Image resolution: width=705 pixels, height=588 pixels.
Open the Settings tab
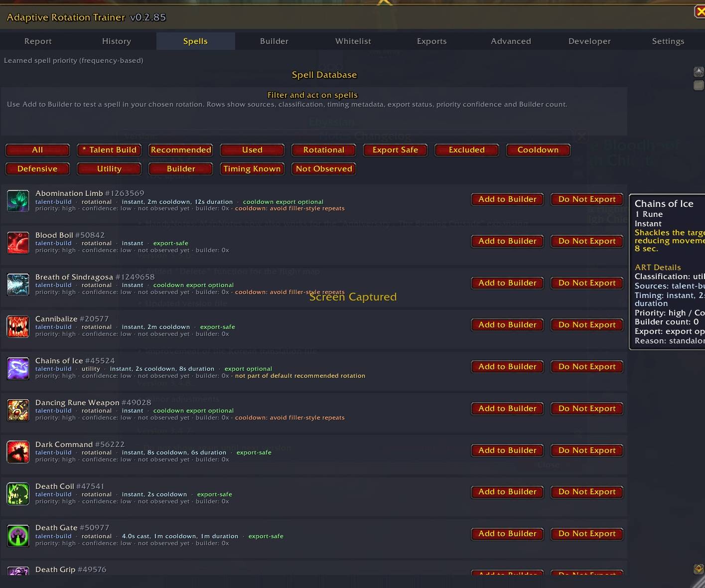(668, 41)
